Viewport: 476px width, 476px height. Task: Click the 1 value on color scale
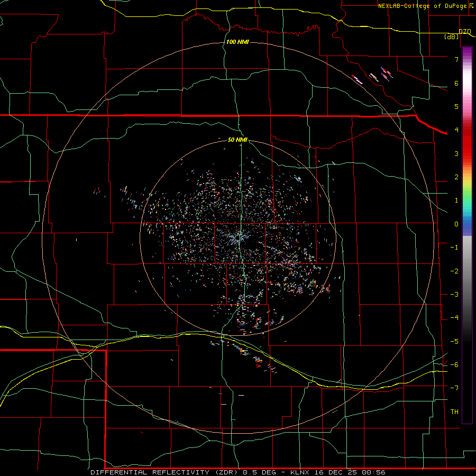coord(456,200)
